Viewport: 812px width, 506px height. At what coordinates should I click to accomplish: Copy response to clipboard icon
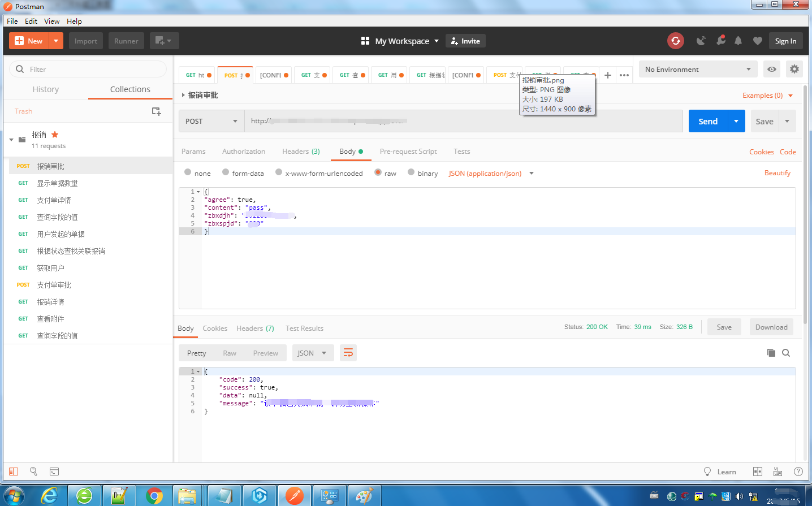point(771,353)
